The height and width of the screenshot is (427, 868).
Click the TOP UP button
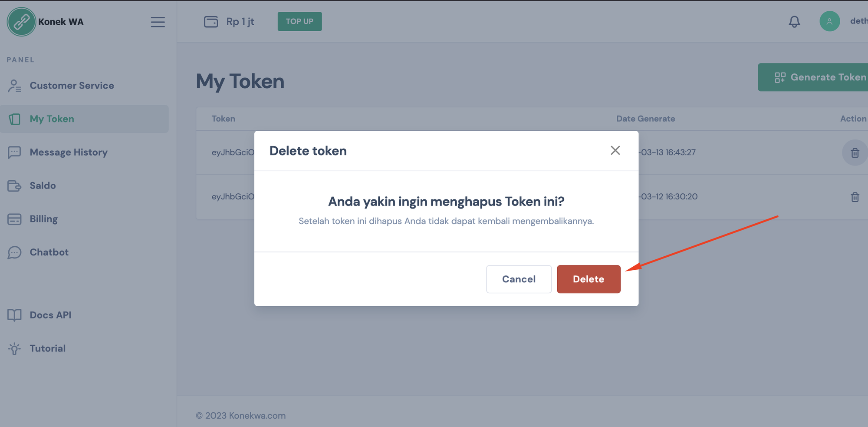coord(299,21)
